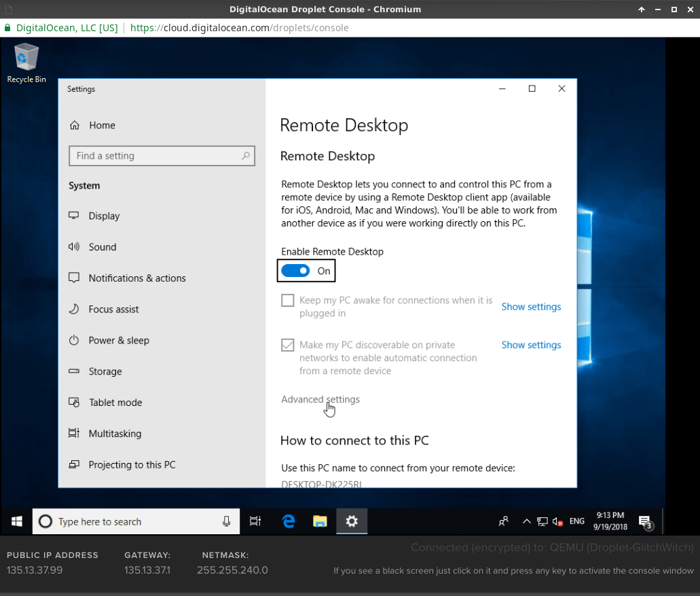Screen dimensions: 700x596
Task: Click the Settings gear taskbar icon
Action: pyautogui.click(x=352, y=521)
